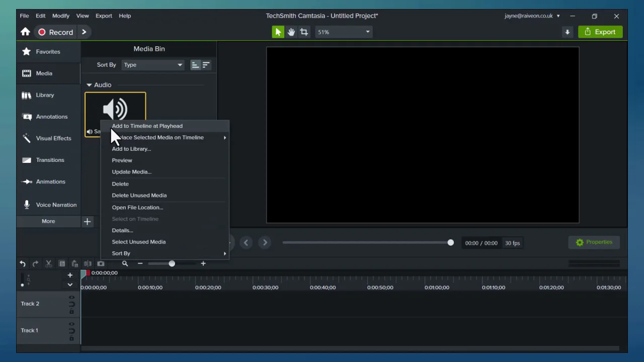
Task: Zoom out the timeline with minus
Action: tap(140, 263)
